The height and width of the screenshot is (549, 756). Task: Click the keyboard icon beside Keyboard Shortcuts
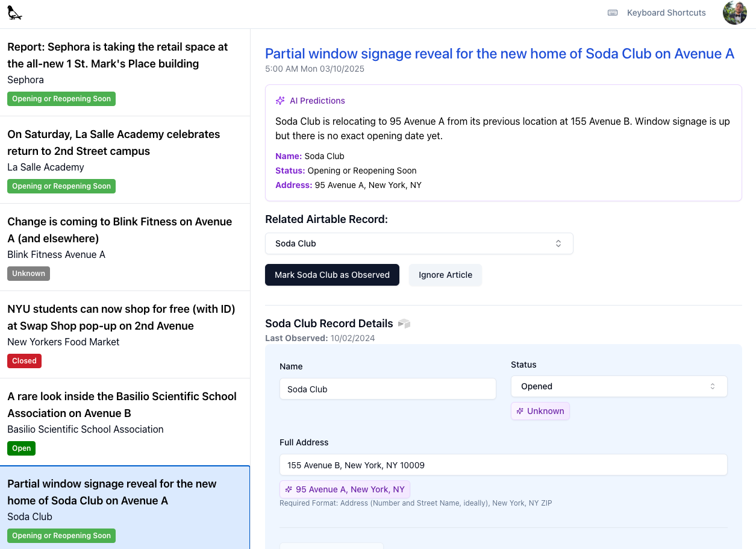(613, 13)
